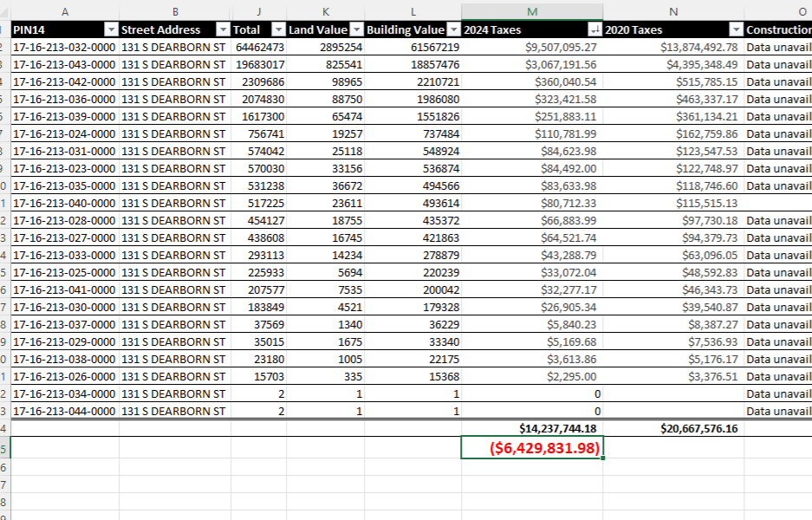Click PIN cell 17-16-213-032-0000
Image resolution: width=812 pixels, height=520 pixels.
(x=65, y=47)
